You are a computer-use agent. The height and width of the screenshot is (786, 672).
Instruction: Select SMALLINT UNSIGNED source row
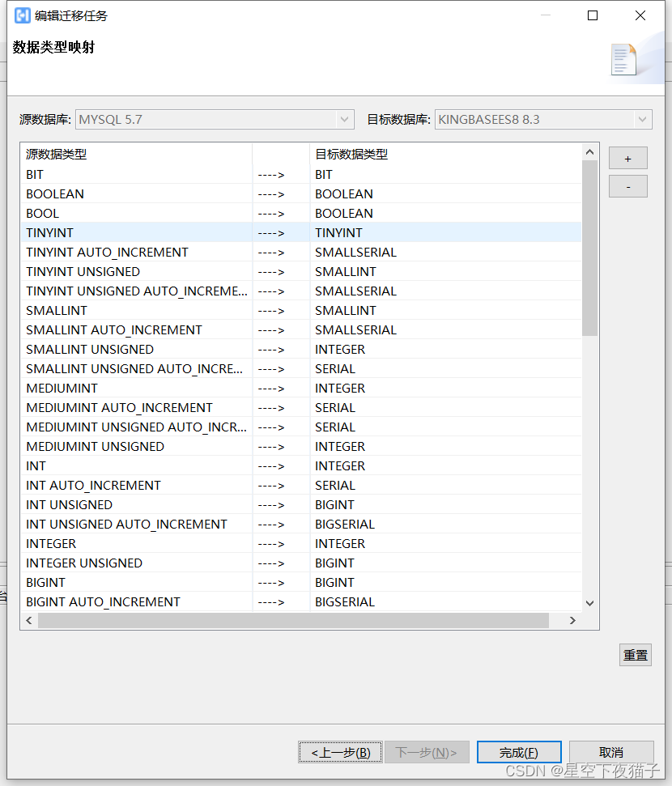click(x=136, y=350)
